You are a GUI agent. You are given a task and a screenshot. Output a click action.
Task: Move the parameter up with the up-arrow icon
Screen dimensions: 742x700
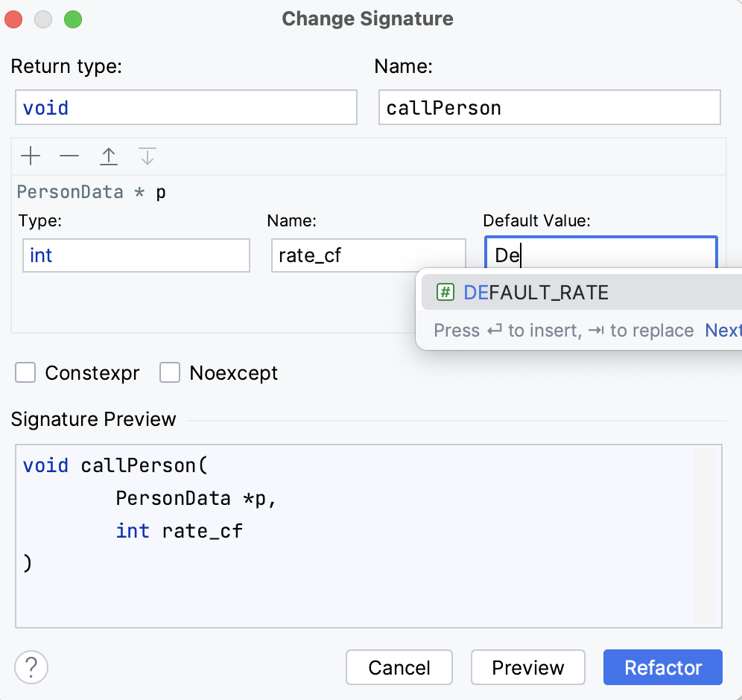108,156
